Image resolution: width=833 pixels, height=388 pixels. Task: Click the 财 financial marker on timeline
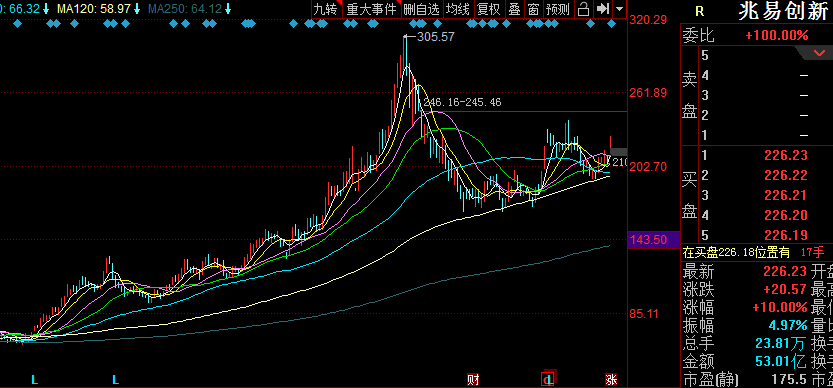point(473,379)
